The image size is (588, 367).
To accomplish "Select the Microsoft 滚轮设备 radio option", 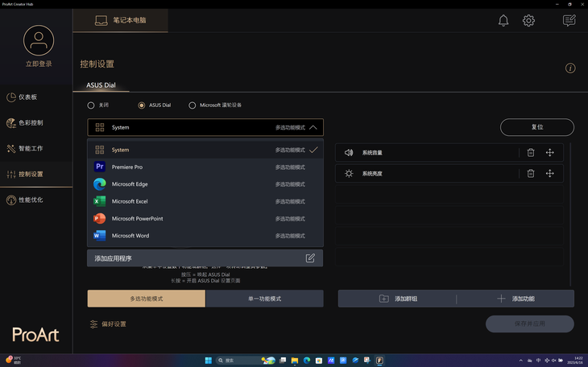I will tap(192, 105).
